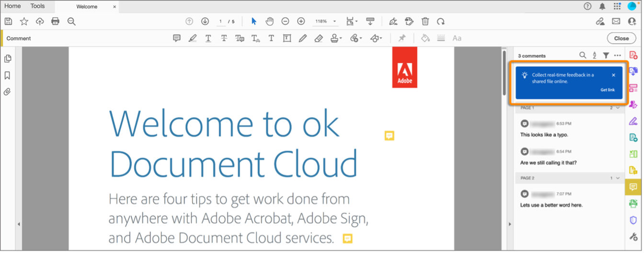This screenshot has width=644, height=253.
Task: Select the Add sticky note tool
Action: [x=177, y=38]
